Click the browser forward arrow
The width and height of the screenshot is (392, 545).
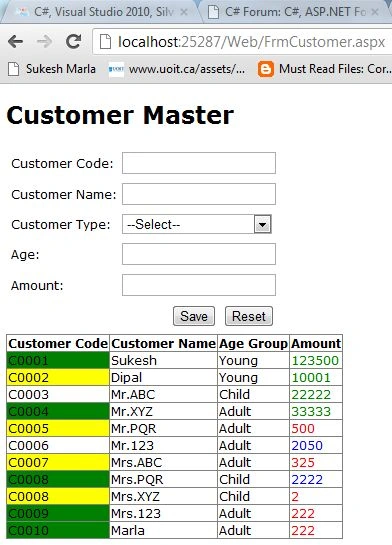click(x=44, y=42)
